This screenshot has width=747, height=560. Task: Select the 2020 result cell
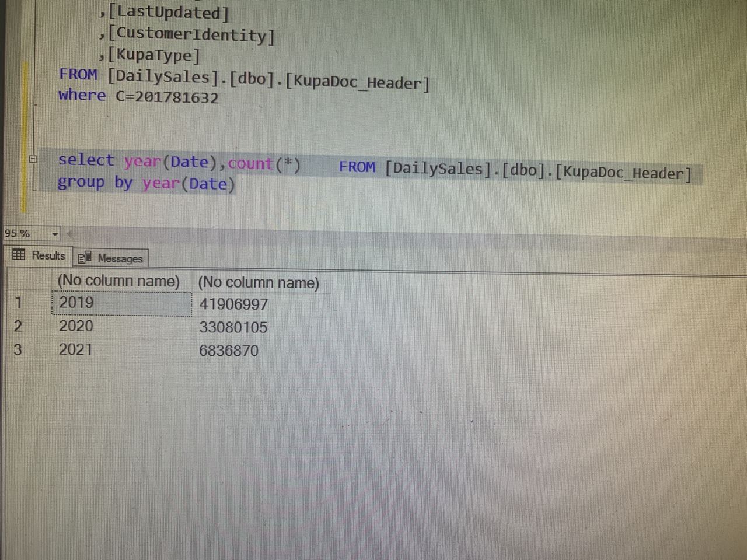pyautogui.click(x=121, y=326)
